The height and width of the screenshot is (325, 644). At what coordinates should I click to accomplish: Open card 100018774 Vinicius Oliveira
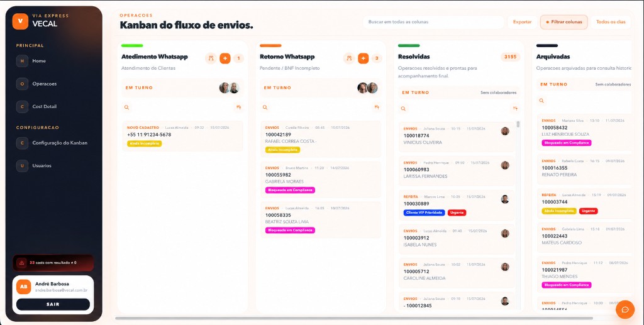tap(457, 137)
